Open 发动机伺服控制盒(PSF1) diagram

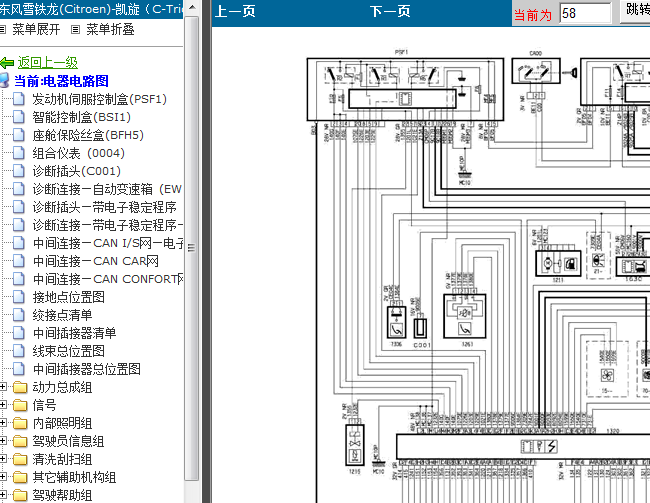click(x=99, y=99)
